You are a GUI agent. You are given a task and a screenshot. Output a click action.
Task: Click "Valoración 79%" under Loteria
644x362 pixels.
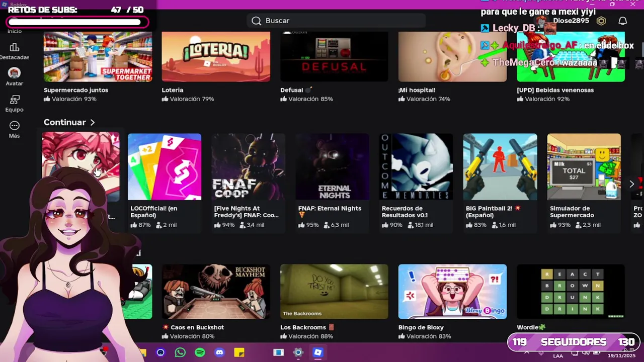click(x=188, y=99)
